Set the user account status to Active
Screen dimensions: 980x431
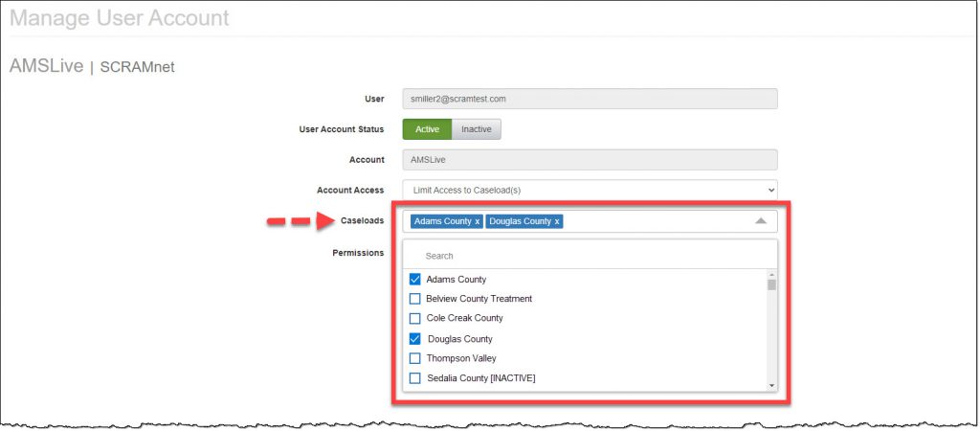pos(427,129)
